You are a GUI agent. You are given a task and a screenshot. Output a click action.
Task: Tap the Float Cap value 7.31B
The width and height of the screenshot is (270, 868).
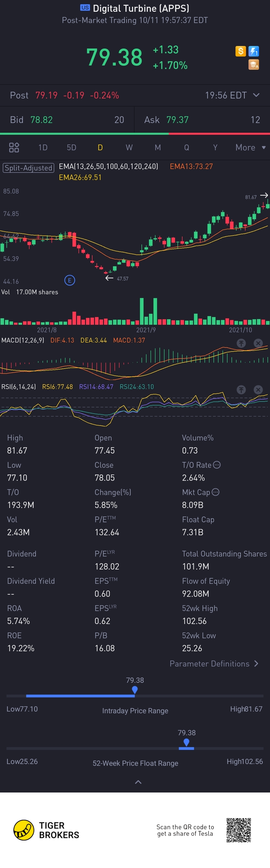(x=193, y=532)
